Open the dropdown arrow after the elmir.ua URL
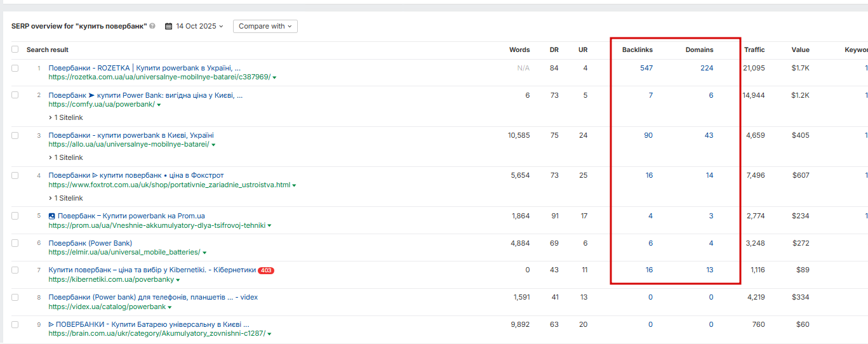 pyautogui.click(x=204, y=253)
